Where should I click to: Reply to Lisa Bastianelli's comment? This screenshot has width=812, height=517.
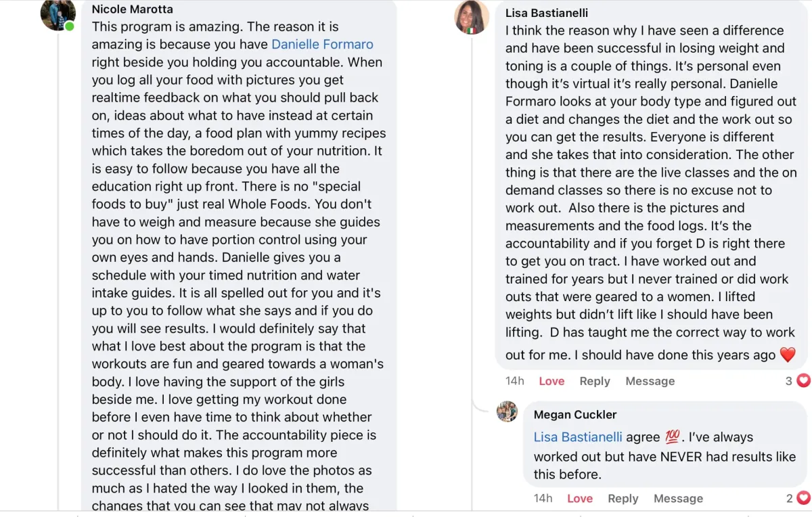coord(595,381)
